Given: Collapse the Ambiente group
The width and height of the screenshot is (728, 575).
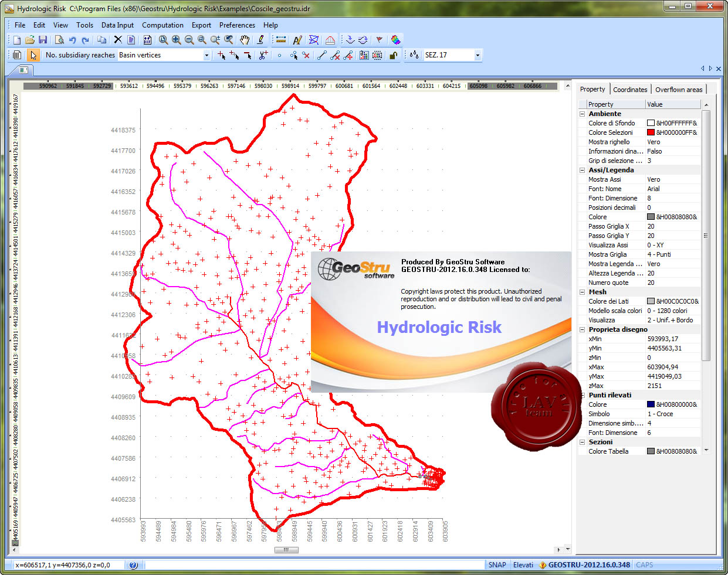Looking at the screenshot, I should coord(583,114).
